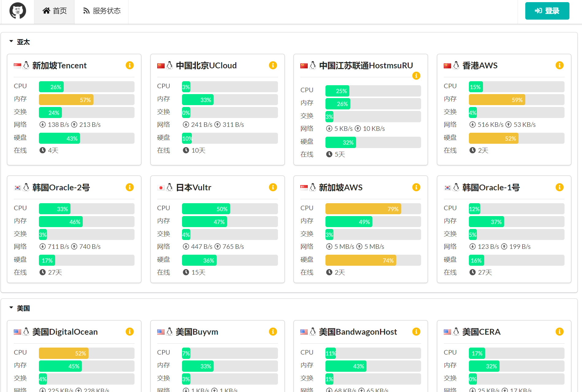The height and width of the screenshot is (392, 582).
Task: Click China flag on 中国北京UCloud card
Action: (x=161, y=66)
